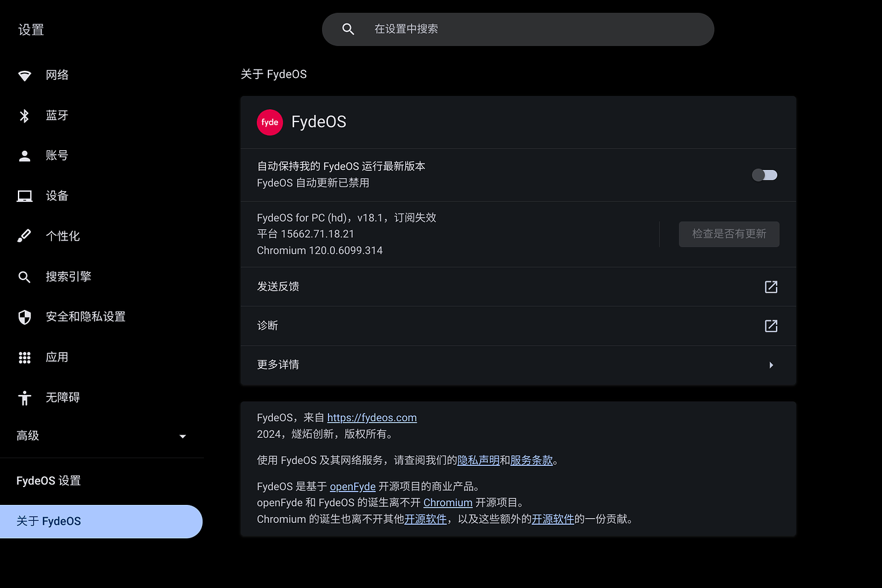Click the 检查是否有更新 button
The width and height of the screenshot is (882, 588).
[729, 234]
